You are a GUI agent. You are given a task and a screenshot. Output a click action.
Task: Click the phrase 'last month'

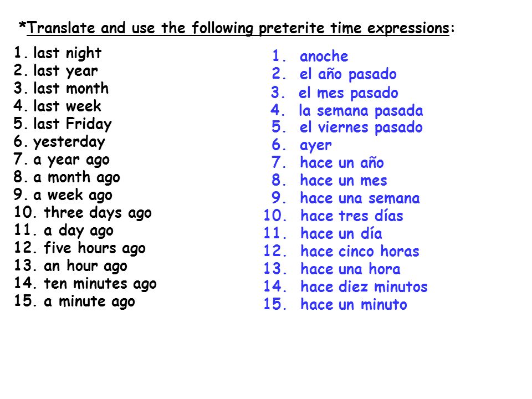71,88
